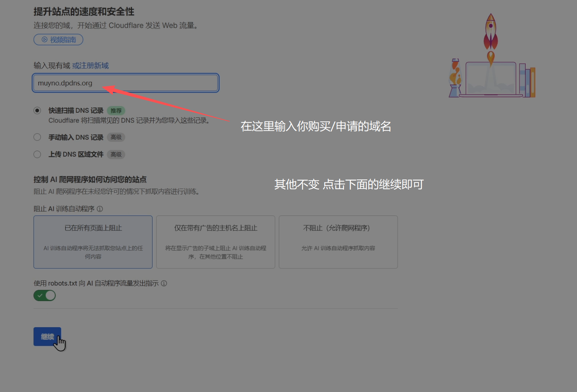Click the play icon in 视频指南
Screen dimensions: 577x392
click(45, 40)
